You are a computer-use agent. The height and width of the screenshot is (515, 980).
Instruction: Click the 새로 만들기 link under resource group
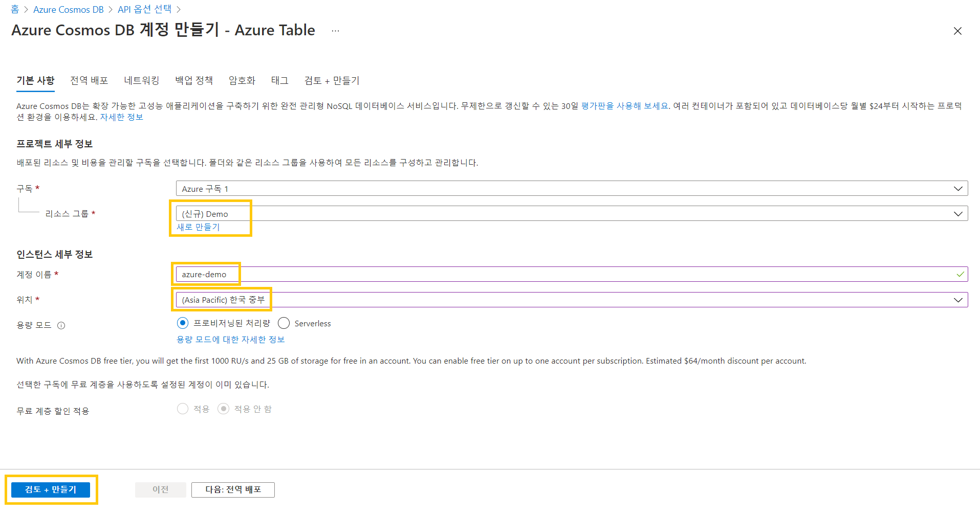click(198, 227)
